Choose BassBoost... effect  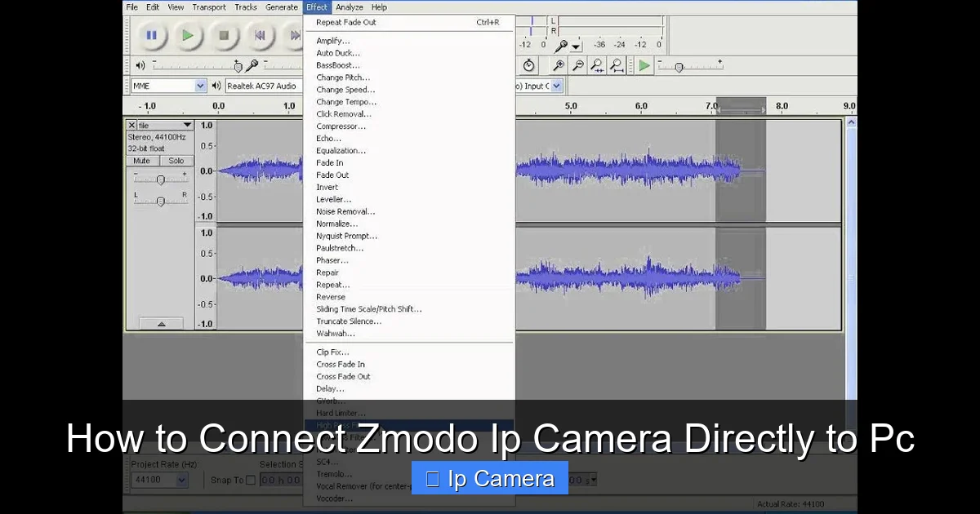(x=409, y=65)
